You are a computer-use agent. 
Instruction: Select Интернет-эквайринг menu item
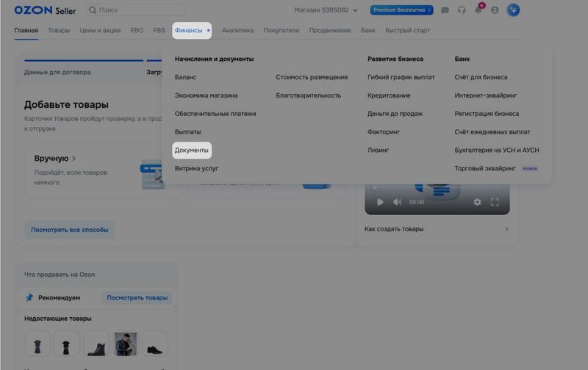pyautogui.click(x=486, y=95)
